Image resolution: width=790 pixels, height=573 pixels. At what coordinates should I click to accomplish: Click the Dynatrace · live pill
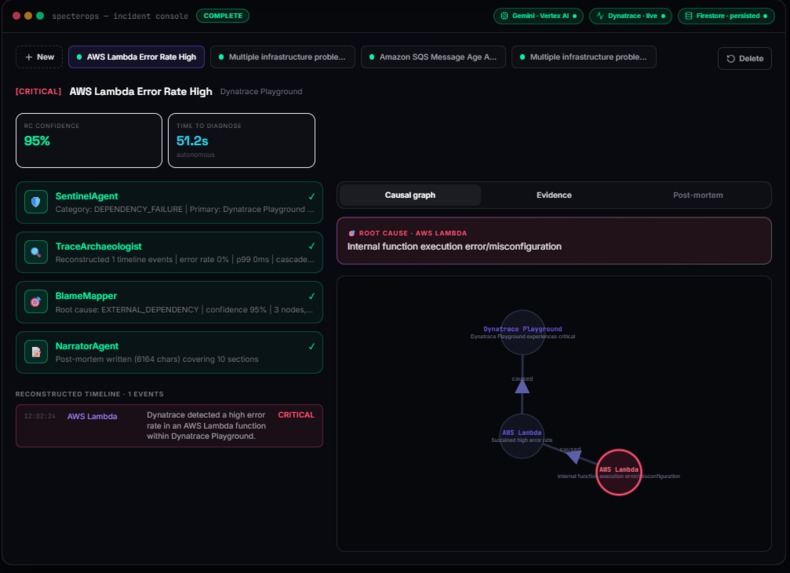630,16
